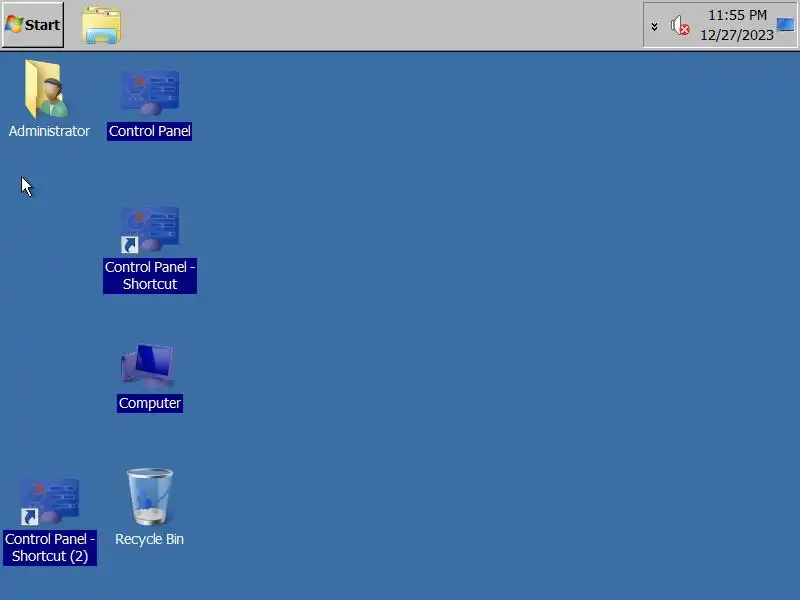
Task: Click the date text 12/27/2023
Action: 737,35
